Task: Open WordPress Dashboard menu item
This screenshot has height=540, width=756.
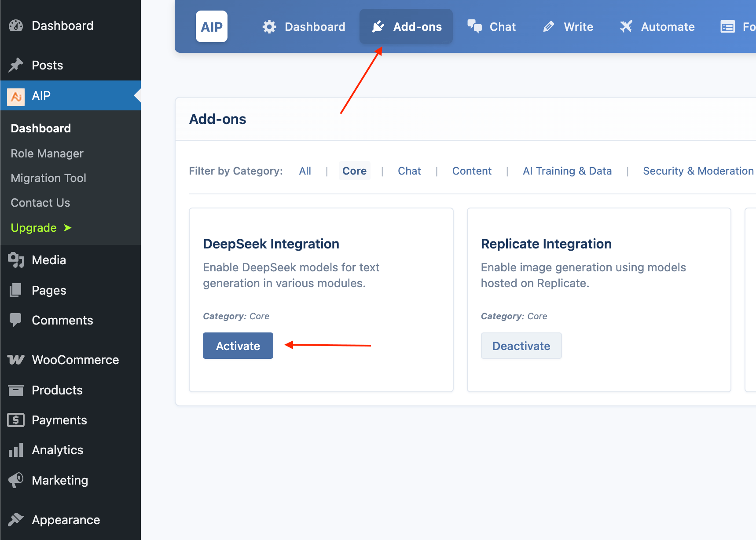Action: [70, 26]
